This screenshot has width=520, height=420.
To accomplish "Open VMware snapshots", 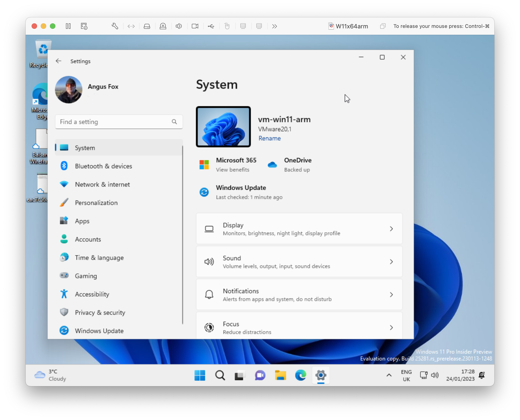I will [x=84, y=26].
